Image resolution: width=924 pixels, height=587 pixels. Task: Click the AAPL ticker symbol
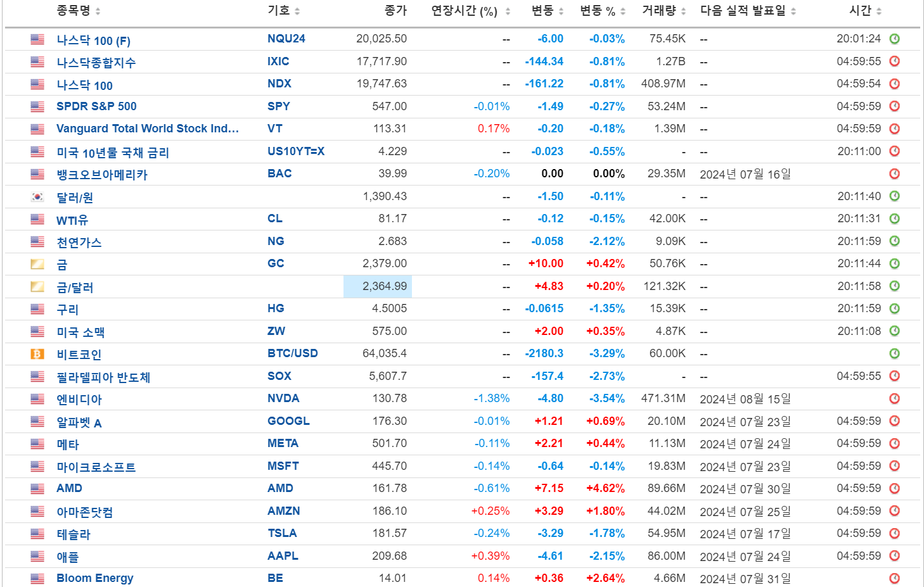(283, 556)
